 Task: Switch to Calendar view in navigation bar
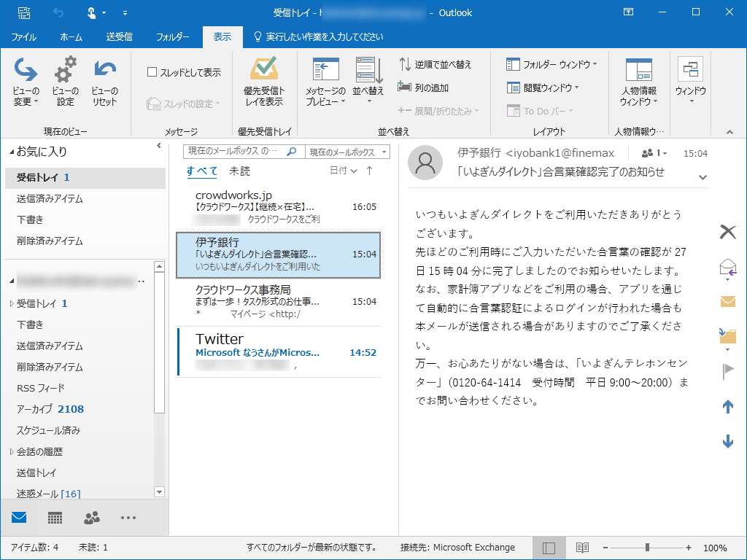click(x=53, y=518)
